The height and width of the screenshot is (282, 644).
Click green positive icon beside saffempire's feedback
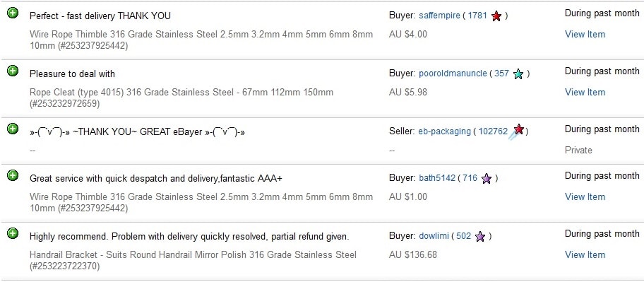click(x=13, y=13)
